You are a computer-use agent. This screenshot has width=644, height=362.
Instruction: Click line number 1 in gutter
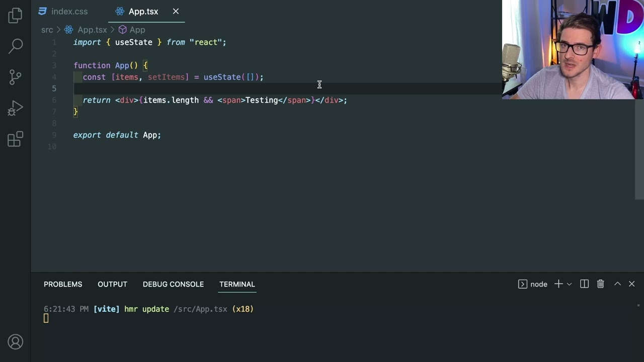tap(54, 42)
